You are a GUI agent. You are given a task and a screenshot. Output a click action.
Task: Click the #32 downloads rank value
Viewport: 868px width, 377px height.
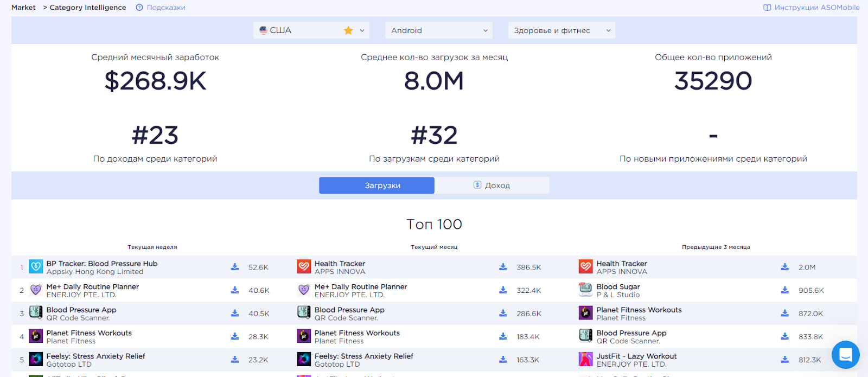[x=434, y=136]
